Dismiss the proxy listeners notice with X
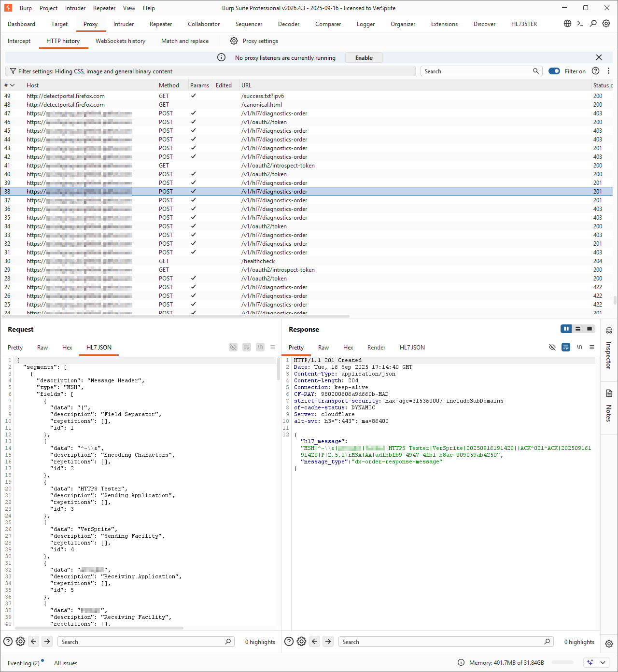 [599, 57]
